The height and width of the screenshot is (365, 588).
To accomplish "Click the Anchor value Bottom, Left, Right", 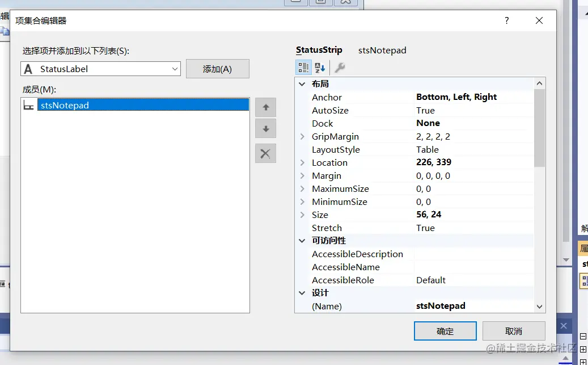I will click(x=456, y=97).
